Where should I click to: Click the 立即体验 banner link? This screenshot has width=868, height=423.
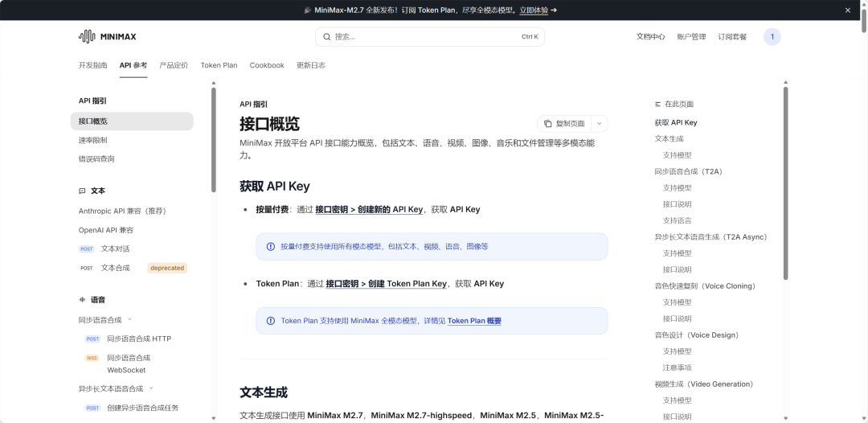[538, 10]
